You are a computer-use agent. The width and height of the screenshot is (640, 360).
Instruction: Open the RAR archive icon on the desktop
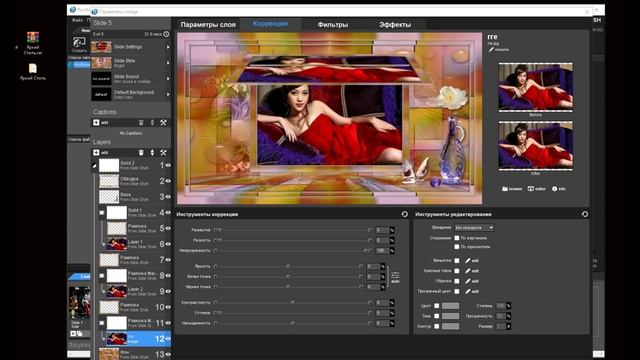pos(33,38)
